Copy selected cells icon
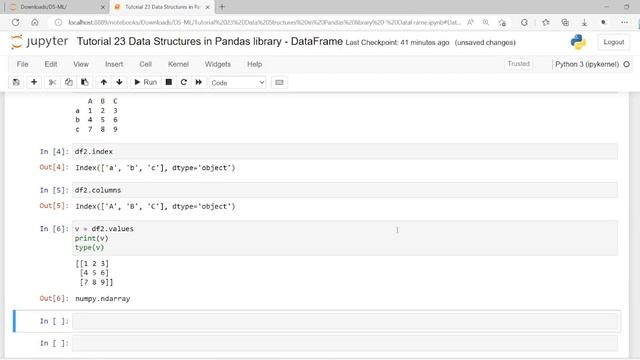 click(69, 82)
